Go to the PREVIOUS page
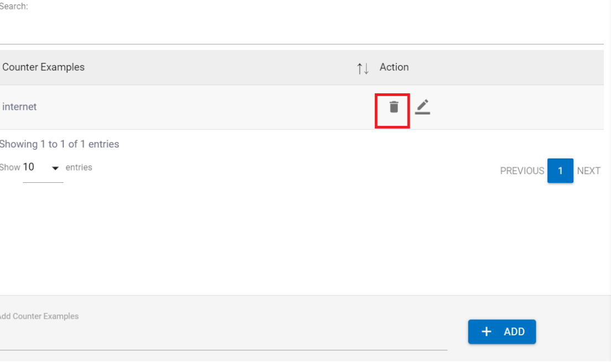Viewport: 611px width, 364px height. (x=521, y=171)
